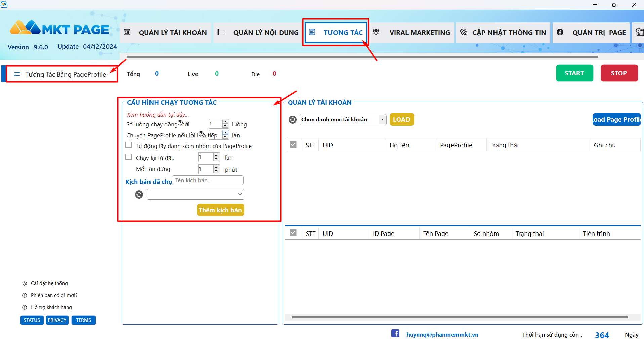Open the huynnq@phanmemmkt.vn email link
644x342 pixels.
[442, 335]
